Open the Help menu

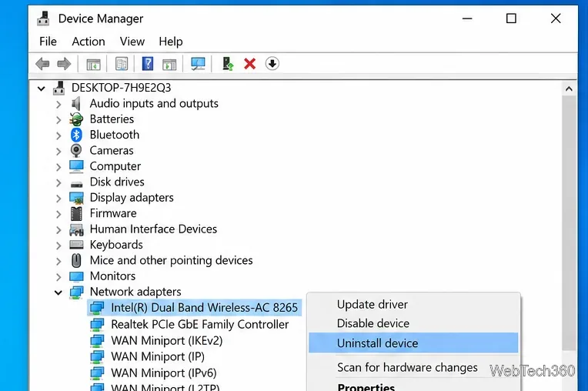pos(171,42)
